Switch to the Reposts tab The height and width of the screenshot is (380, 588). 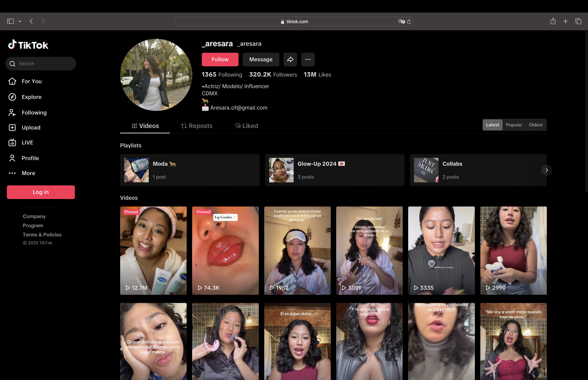click(197, 126)
